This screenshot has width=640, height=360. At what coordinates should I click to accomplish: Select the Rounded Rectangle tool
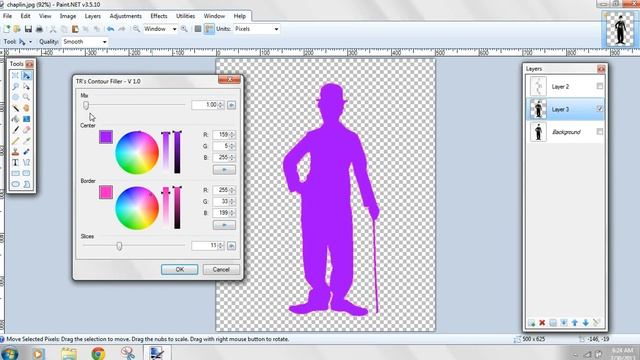click(x=27, y=173)
